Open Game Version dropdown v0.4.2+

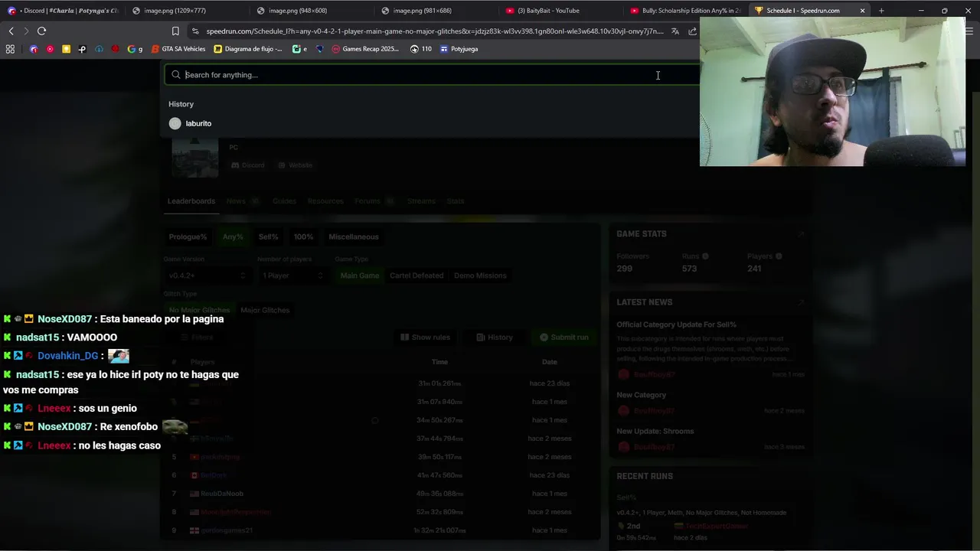(x=207, y=275)
